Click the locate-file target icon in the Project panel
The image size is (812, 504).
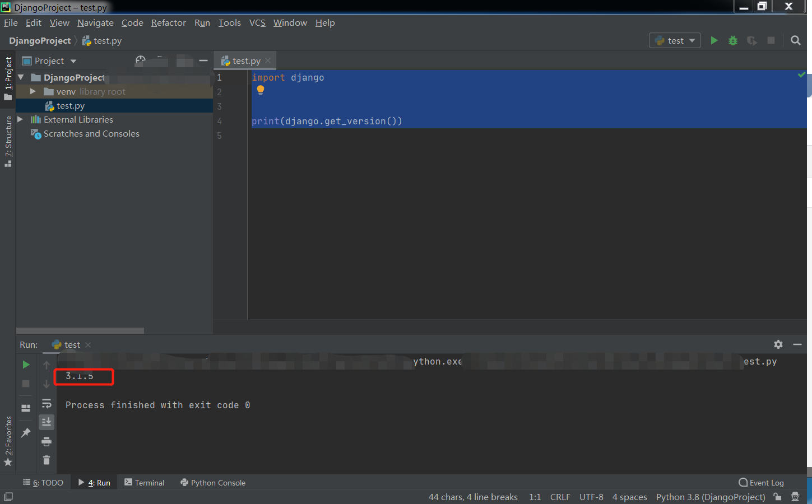141,60
